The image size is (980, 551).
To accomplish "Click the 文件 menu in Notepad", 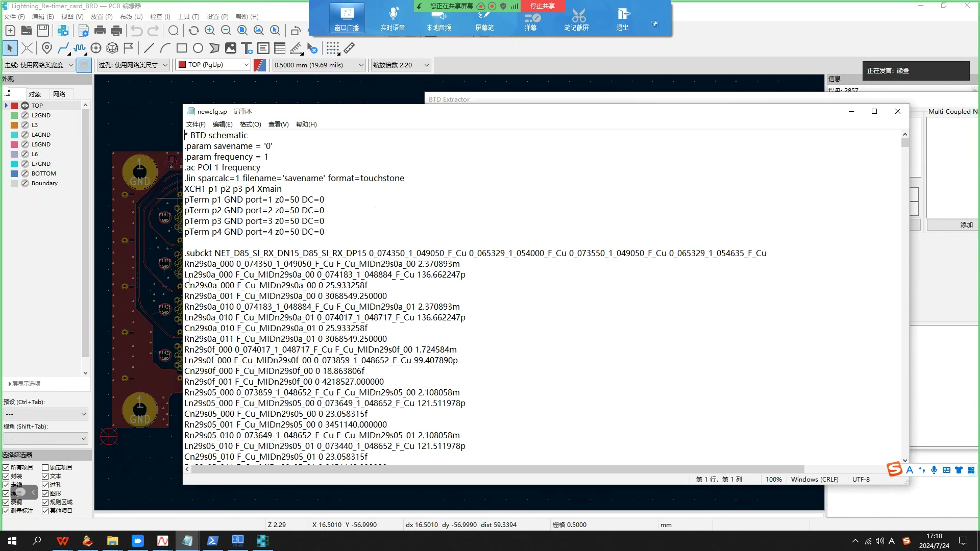I will 196,124.
